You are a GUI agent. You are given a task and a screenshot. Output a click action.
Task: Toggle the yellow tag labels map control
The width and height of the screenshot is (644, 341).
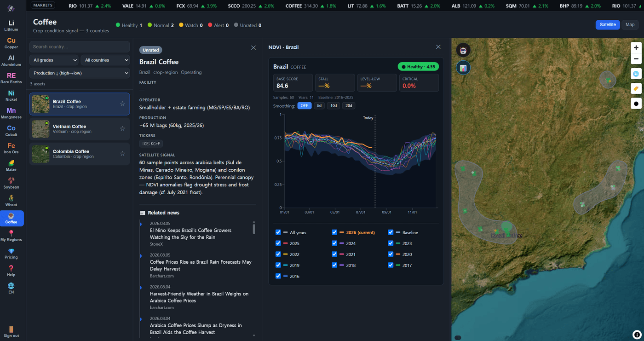pyautogui.click(x=636, y=88)
